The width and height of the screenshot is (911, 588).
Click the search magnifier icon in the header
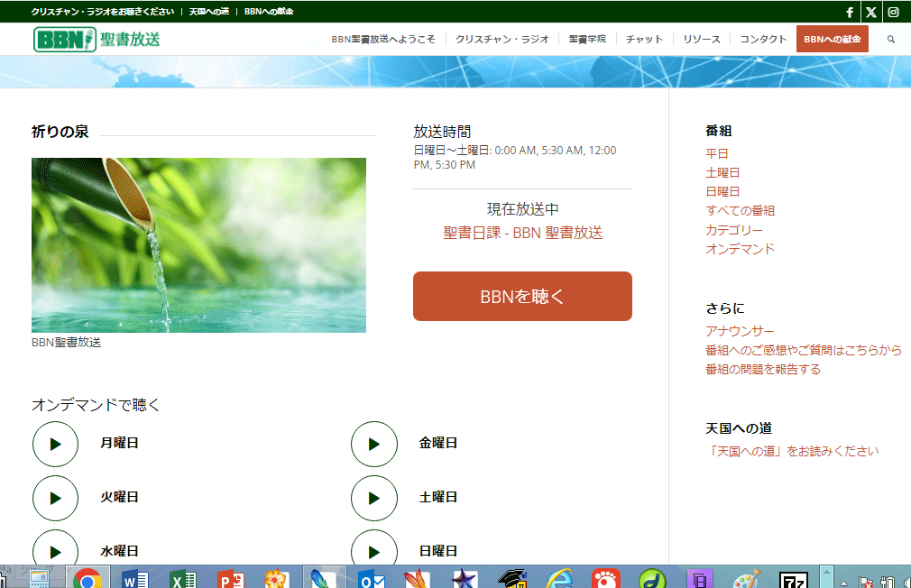890,40
